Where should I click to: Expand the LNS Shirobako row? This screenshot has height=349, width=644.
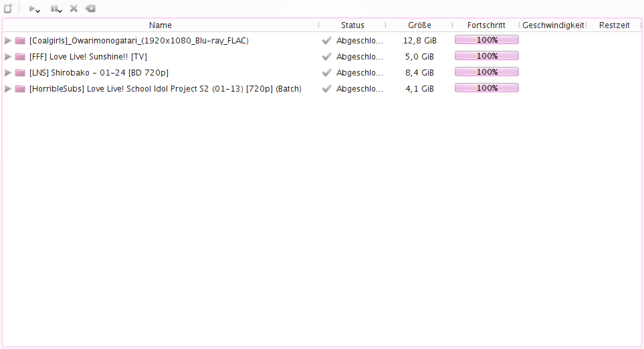[x=8, y=73]
